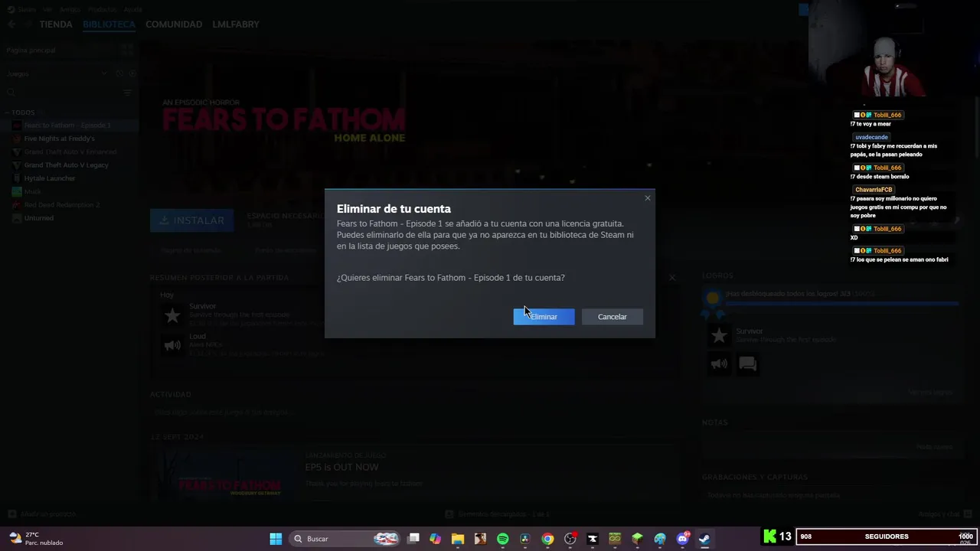Screen dimensions: 980x551
Task: Confirm removal with the Eliminar button
Action: coord(544,317)
